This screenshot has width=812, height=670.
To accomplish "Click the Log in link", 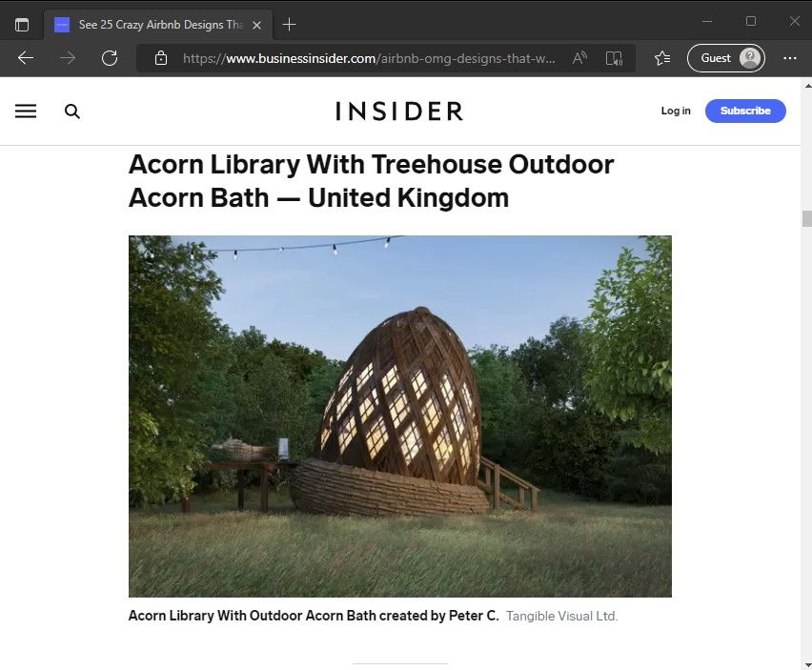I will coord(676,111).
